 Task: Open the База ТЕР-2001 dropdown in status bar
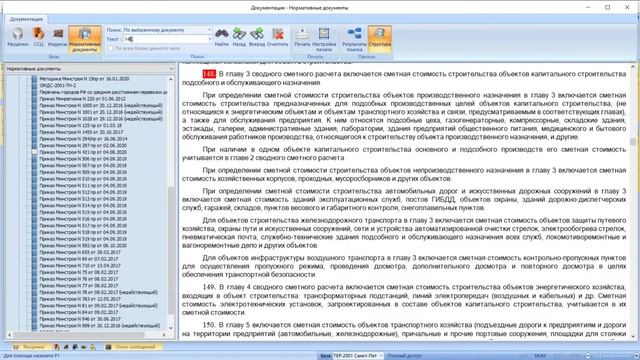click(381, 356)
